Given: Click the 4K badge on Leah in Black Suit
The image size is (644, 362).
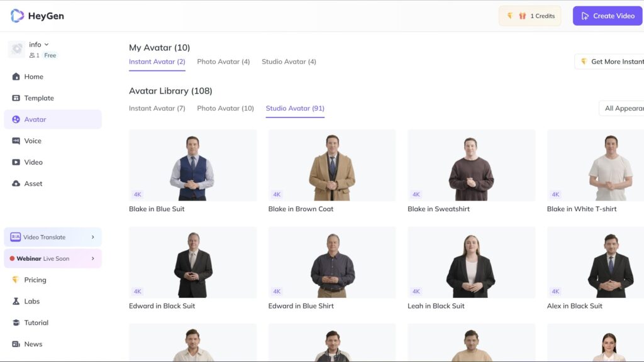Looking at the screenshot, I should pos(416,292).
